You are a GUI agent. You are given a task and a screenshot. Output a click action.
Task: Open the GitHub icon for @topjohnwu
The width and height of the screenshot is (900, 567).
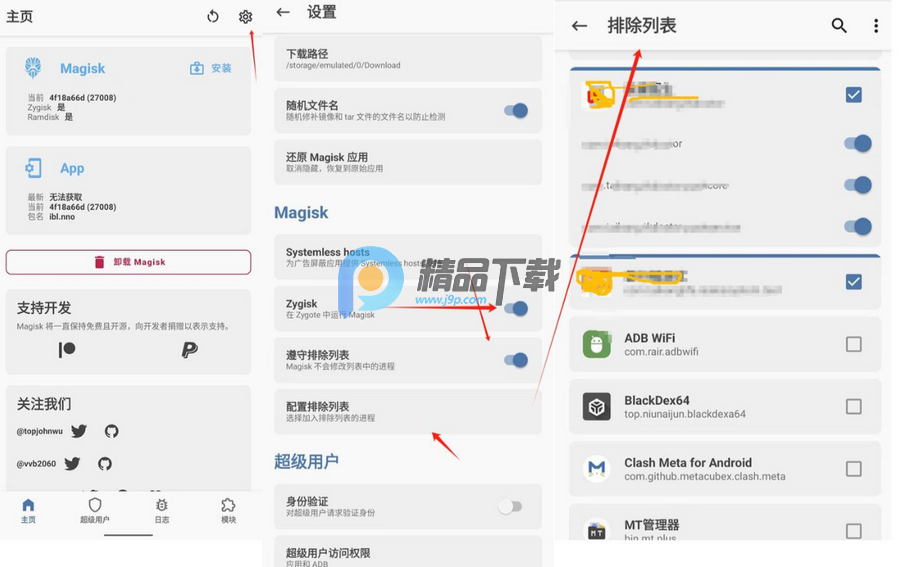[x=112, y=431]
